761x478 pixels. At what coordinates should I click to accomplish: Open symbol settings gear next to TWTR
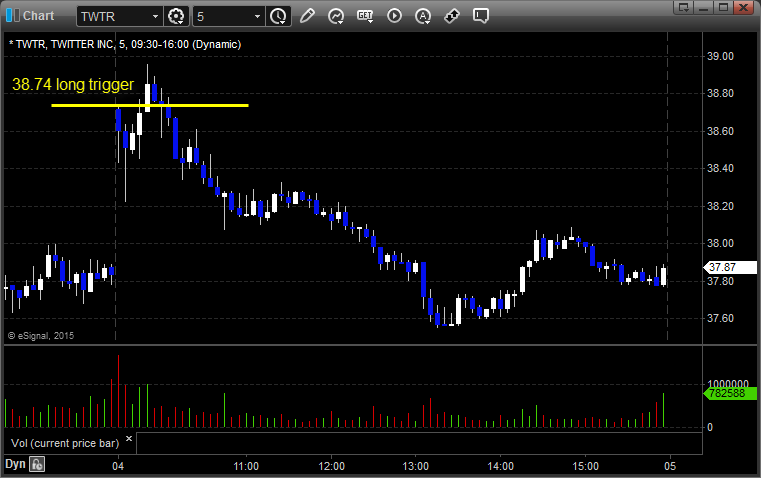click(x=177, y=16)
